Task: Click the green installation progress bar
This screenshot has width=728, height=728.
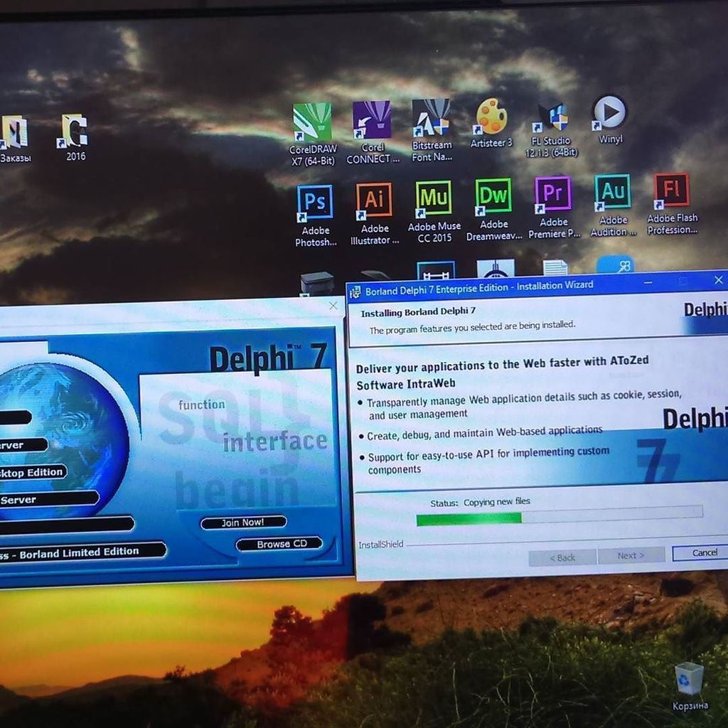Action: 560,515
